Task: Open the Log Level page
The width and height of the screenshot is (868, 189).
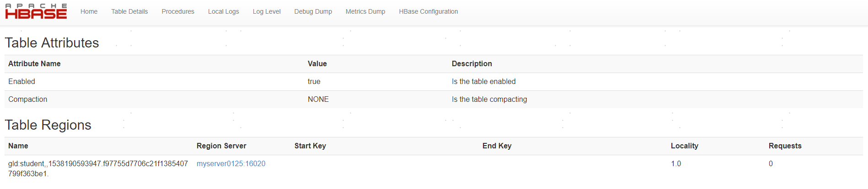Action: point(267,11)
